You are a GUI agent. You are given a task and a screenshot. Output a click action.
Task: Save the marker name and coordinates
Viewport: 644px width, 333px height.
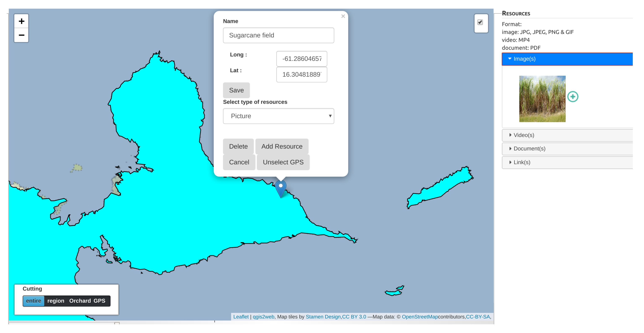(x=236, y=90)
